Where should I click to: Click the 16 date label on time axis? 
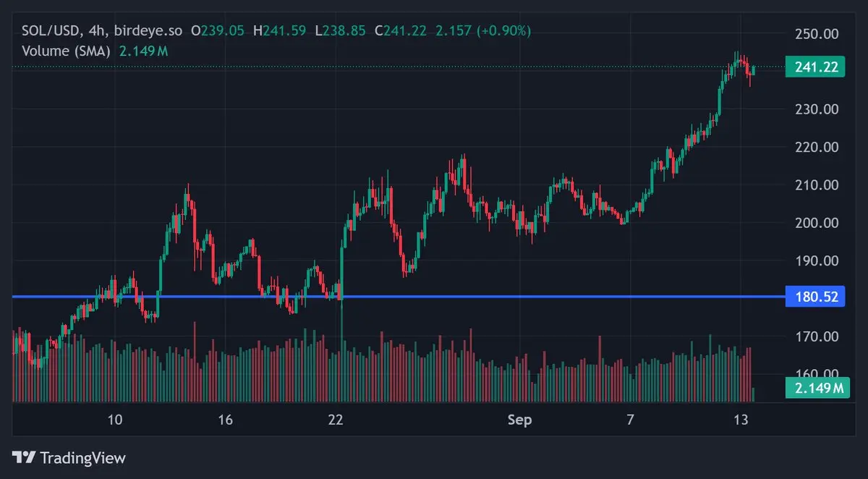[225, 420]
